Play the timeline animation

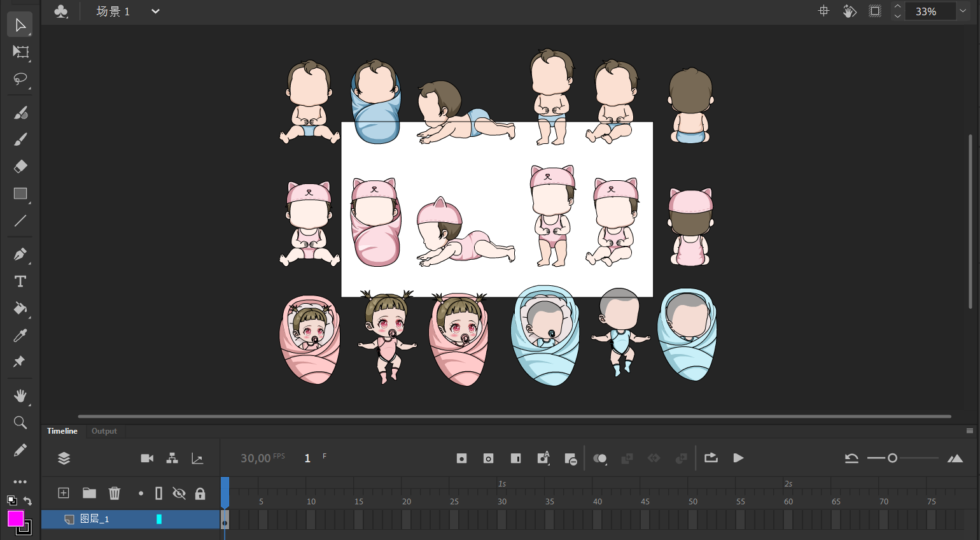738,458
